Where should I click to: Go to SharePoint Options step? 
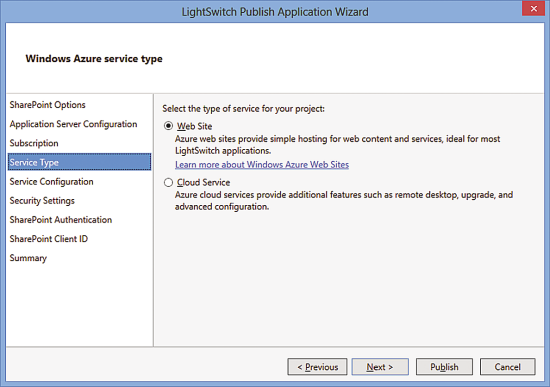click(x=47, y=105)
